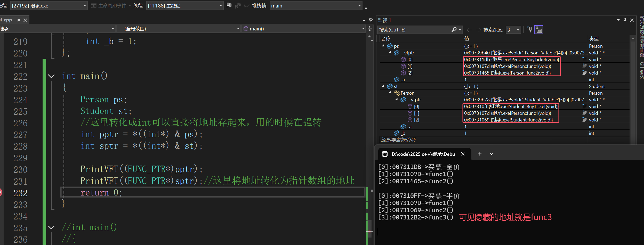Viewport: 644px width, 245px height.
Task: Open the main() member navigation dropdown
Action: 363,29
